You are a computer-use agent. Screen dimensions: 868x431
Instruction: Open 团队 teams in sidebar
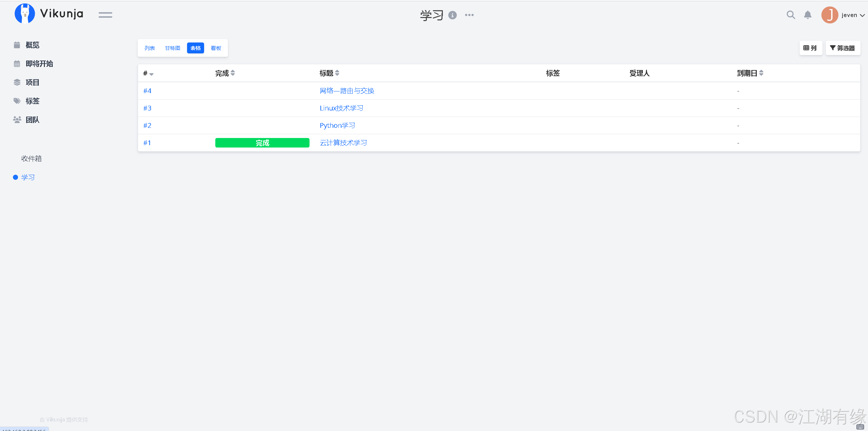(32, 120)
